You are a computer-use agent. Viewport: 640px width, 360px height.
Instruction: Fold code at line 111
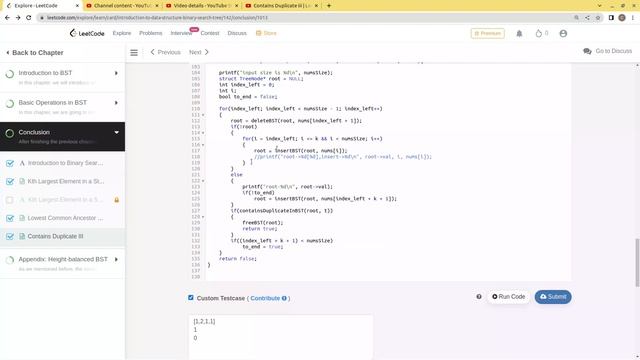pyautogui.click(x=203, y=115)
